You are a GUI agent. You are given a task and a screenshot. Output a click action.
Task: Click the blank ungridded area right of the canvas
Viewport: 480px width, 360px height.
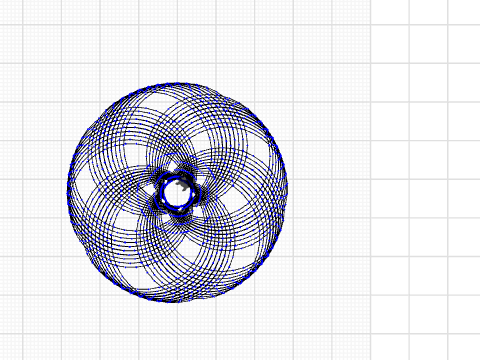point(425,180)
